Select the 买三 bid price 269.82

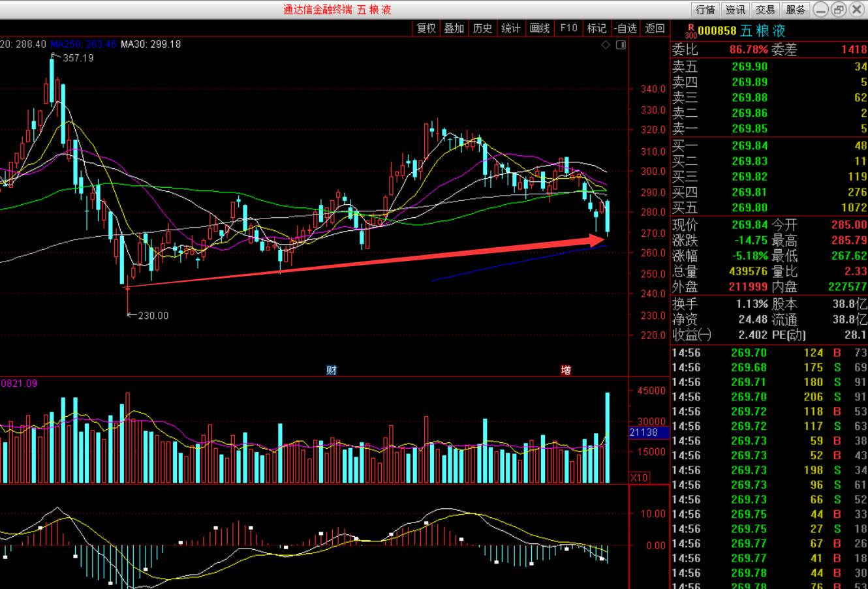(750, 177)
